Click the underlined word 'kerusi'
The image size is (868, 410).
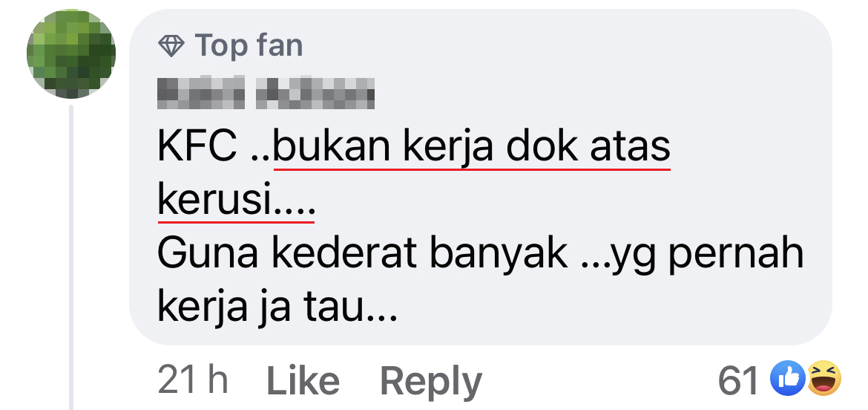[x=217, y=201]
